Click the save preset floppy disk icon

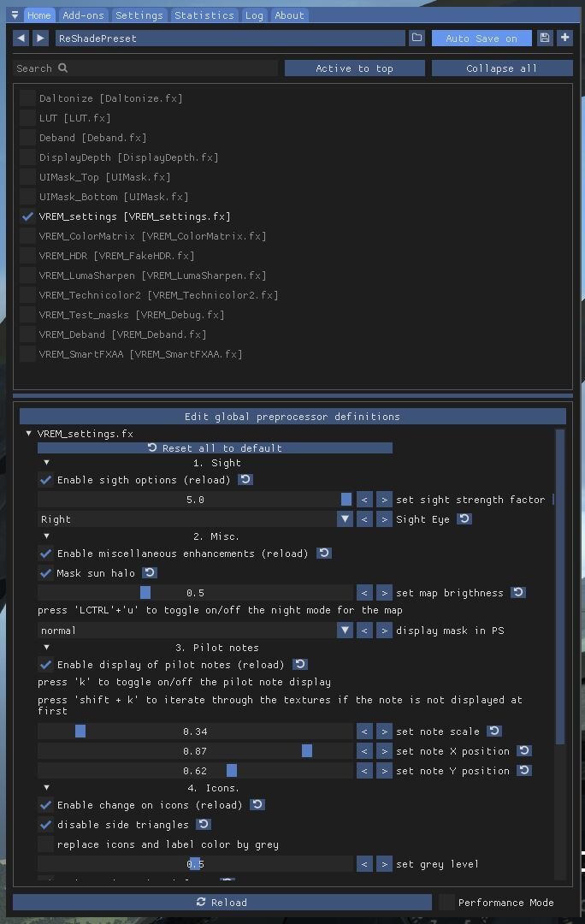point(545,38)
